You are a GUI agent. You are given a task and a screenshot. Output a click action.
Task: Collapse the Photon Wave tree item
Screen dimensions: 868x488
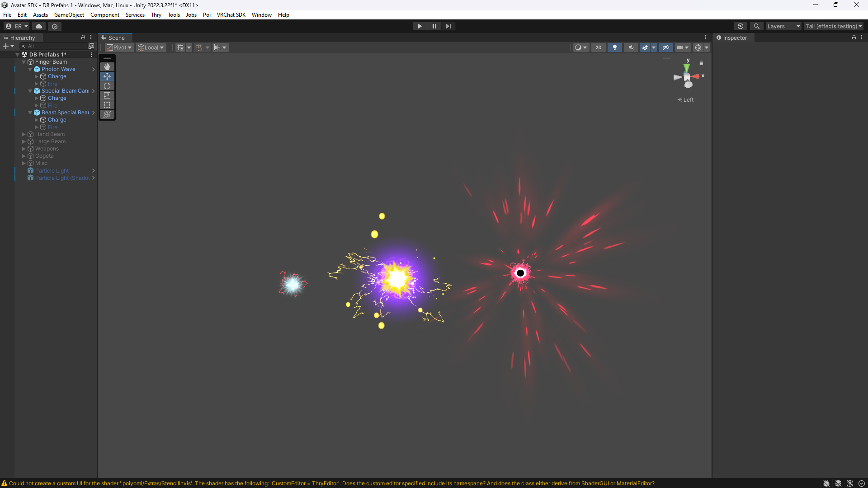coord(30,69)
